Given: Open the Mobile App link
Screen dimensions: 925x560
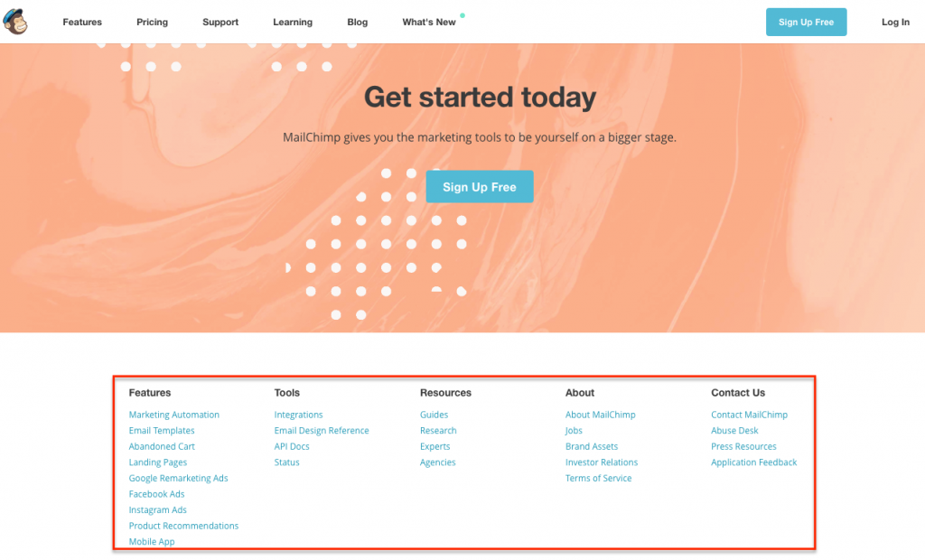Looking at the screenshot, I should (152, 542).
